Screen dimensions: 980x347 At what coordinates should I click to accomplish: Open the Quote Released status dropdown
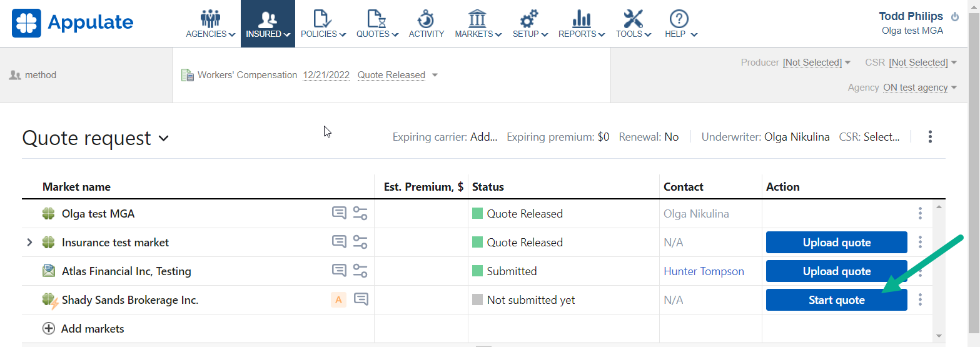(x=398, y=75)
